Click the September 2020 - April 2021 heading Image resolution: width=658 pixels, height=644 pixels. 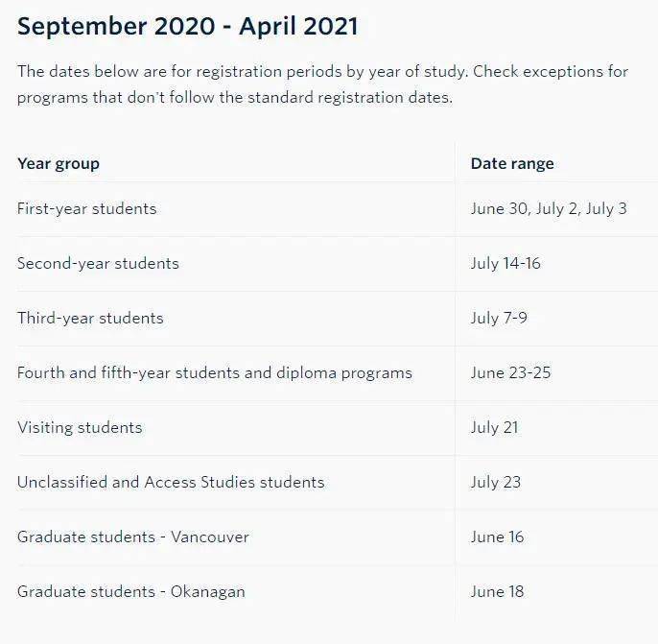tap(188, 26)
